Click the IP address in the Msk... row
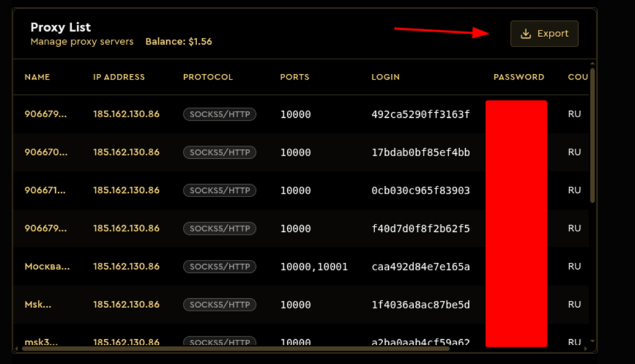635x364 pixels. (126, 305)
